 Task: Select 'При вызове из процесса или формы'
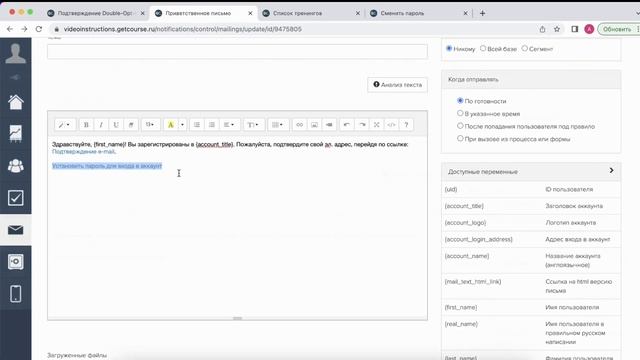pos(460,138)
